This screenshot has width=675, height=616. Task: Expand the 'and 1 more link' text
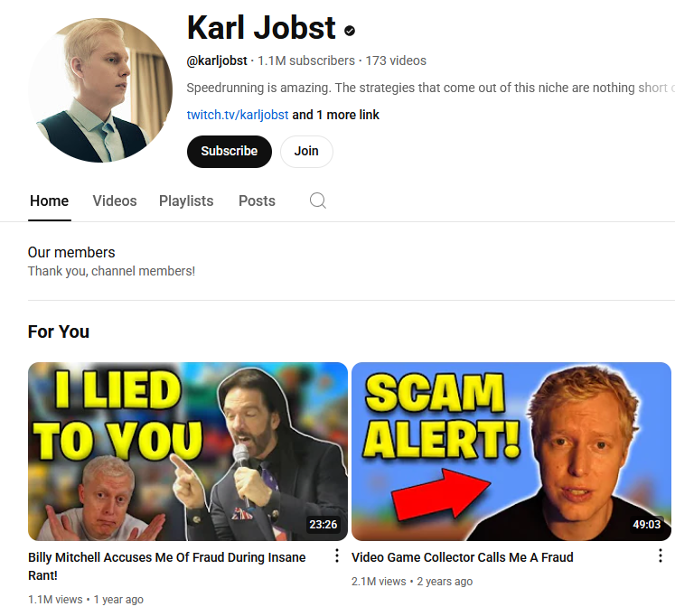(x=336, y=115)
